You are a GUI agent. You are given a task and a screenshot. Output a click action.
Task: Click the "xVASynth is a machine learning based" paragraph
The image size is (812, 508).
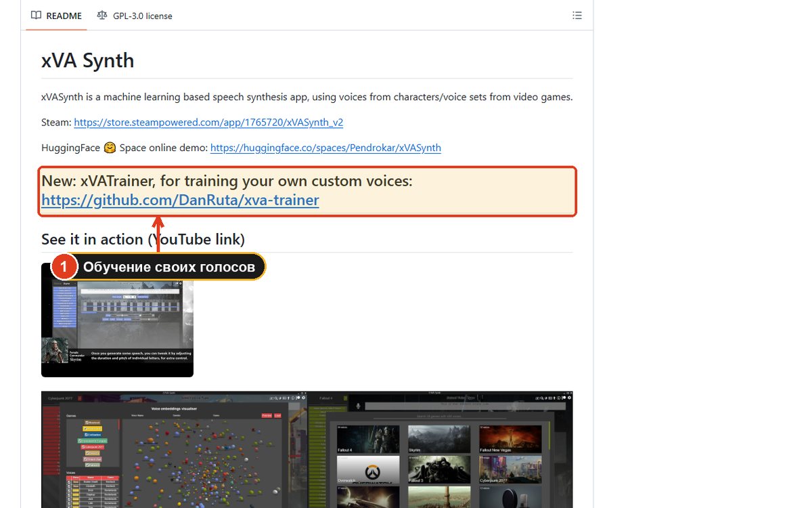[x=307, y=97]
